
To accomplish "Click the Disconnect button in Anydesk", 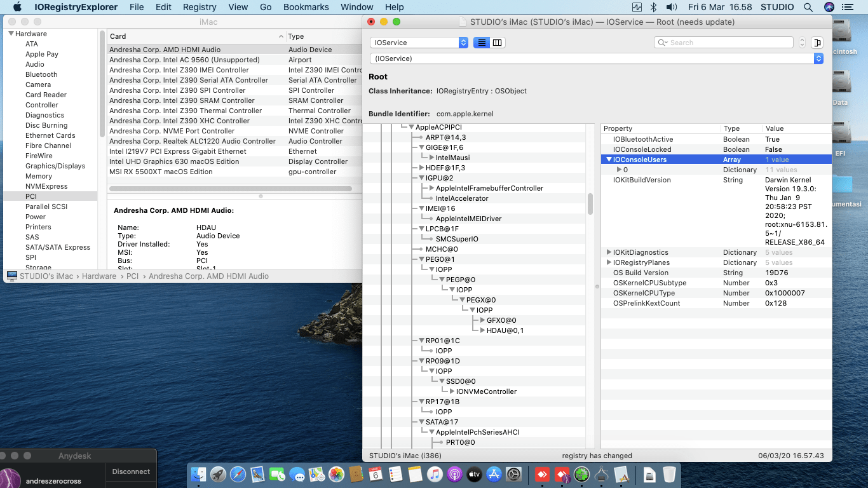I will 131,471.
